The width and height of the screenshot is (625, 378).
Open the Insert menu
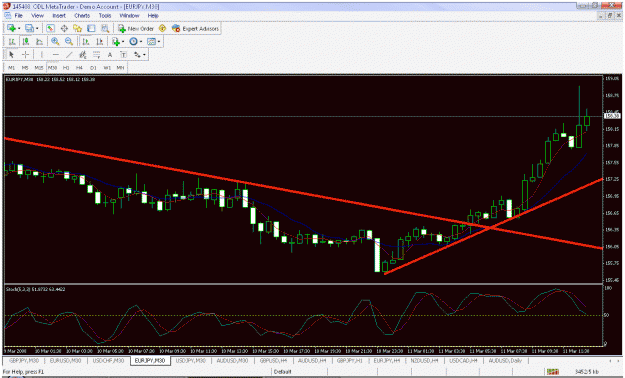pyautogui.click(x=59, y=16)
